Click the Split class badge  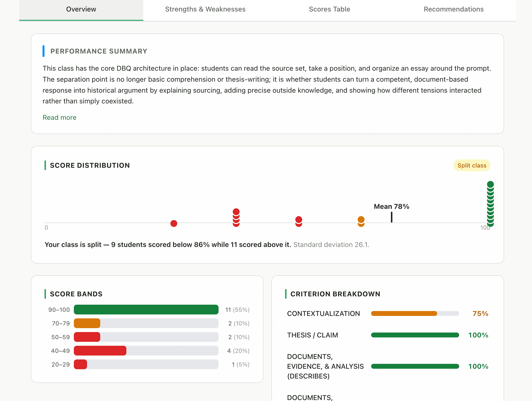(472, 165)
